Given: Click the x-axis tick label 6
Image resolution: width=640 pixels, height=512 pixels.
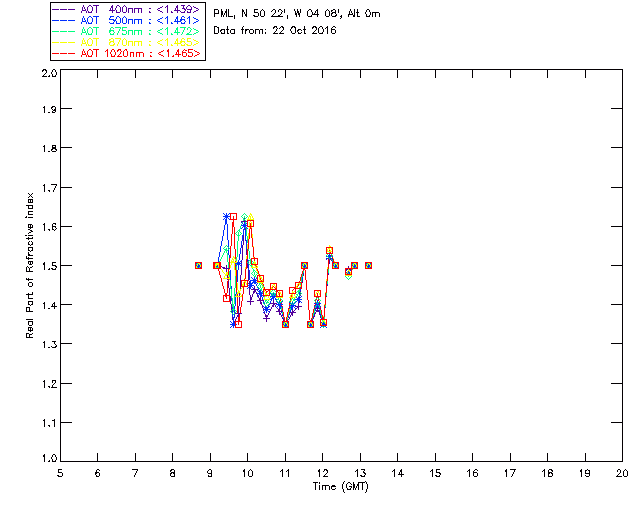Looking at the screenshot, I should click(98, 473).
